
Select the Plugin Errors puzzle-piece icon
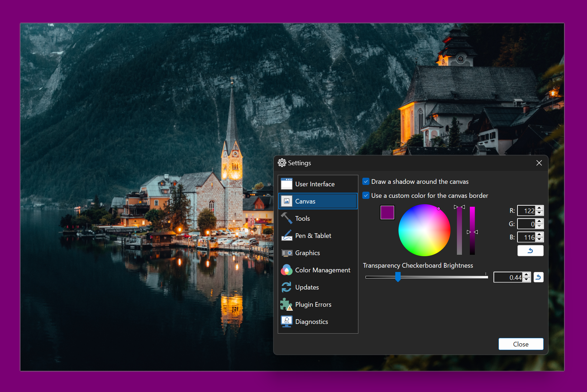[287, 304]
